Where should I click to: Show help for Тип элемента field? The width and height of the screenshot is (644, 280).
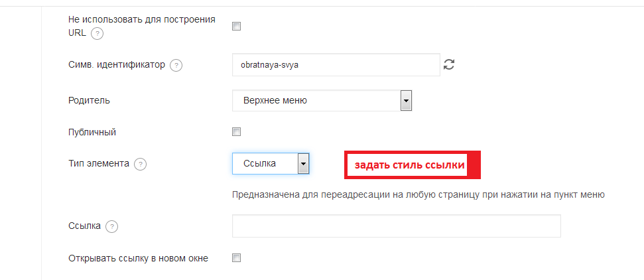(x=140, y=164)
